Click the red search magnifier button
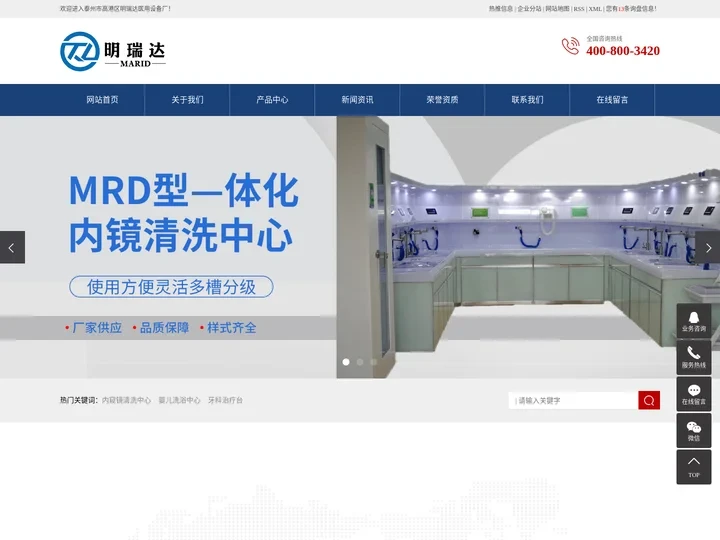720x540 pixels. [649, 400]
